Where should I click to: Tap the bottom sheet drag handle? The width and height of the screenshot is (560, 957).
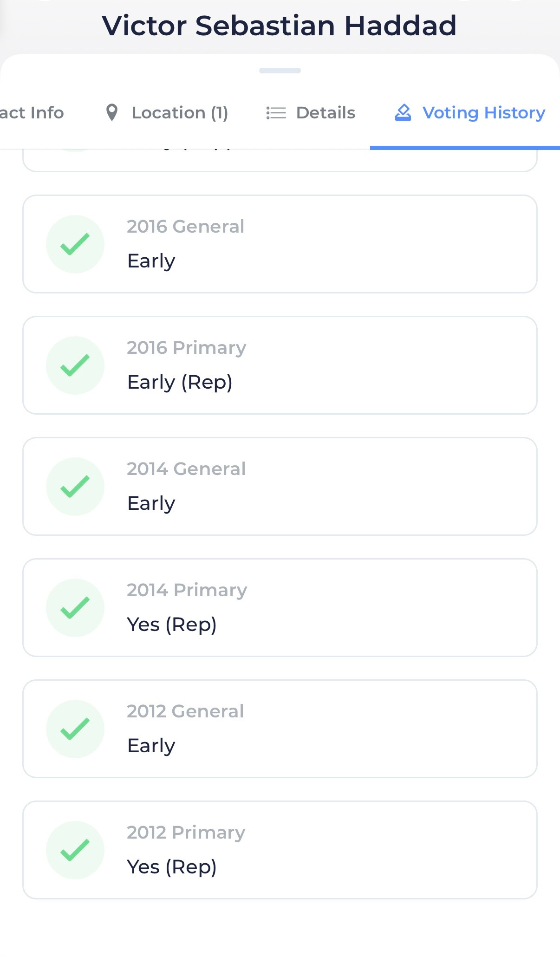click(x=280, y=71)
